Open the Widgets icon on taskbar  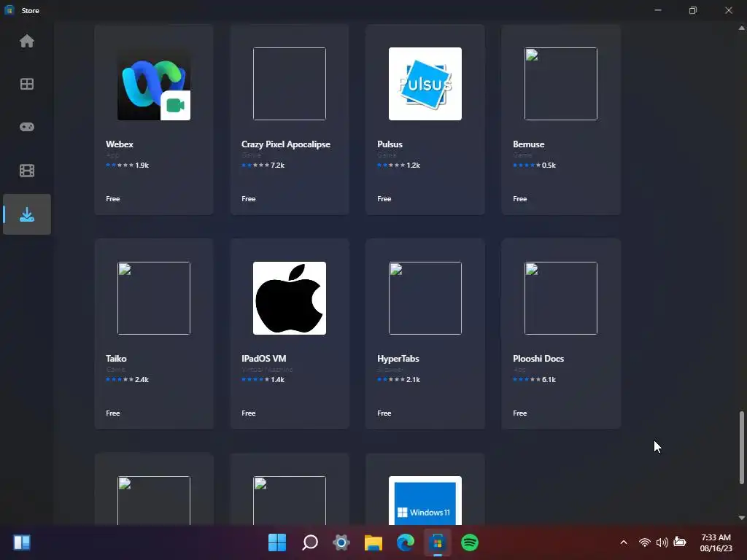22,542
